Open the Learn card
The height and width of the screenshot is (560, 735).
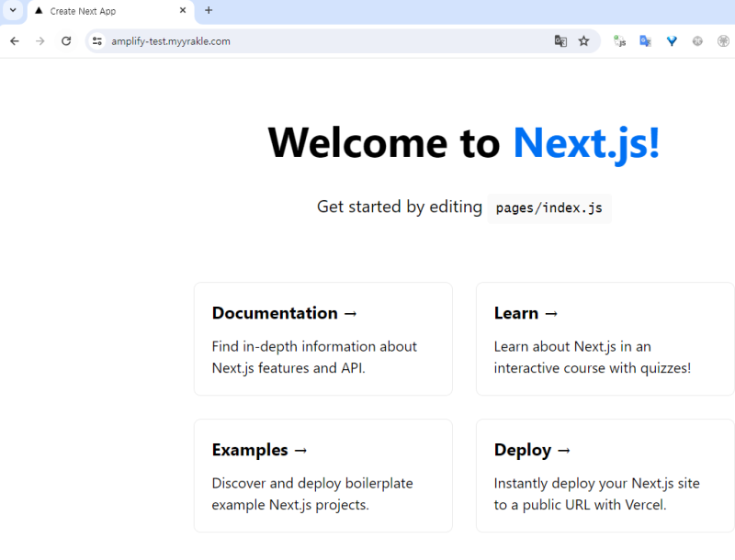605,339
